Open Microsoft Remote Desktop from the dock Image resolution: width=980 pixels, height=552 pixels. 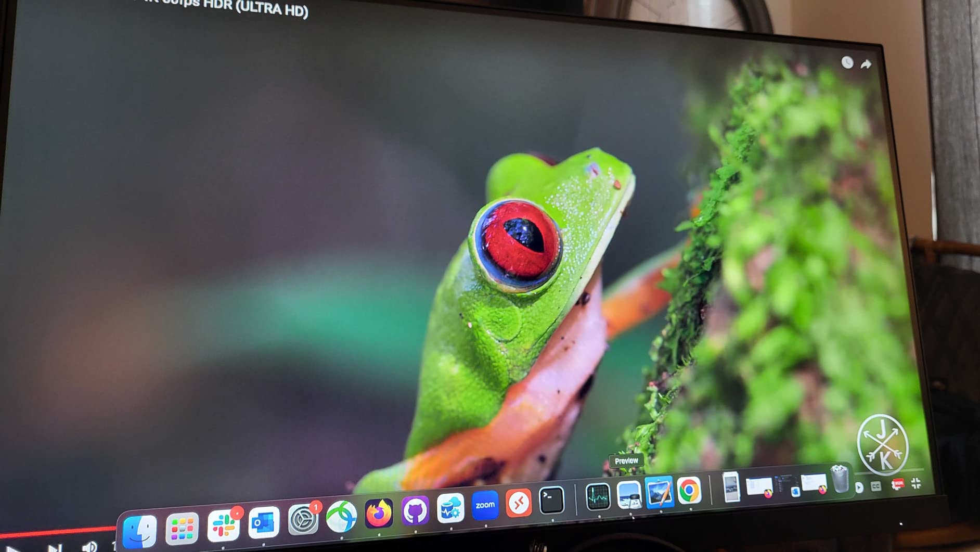coord(519,503)
